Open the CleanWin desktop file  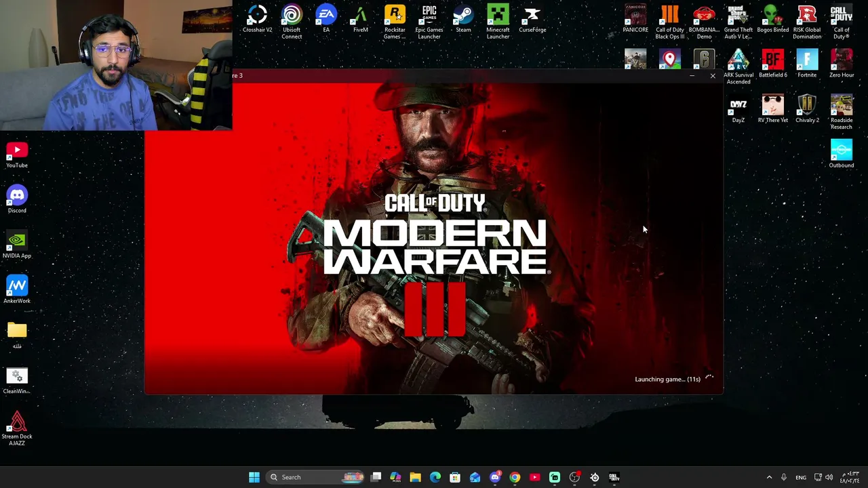[17, 381]
